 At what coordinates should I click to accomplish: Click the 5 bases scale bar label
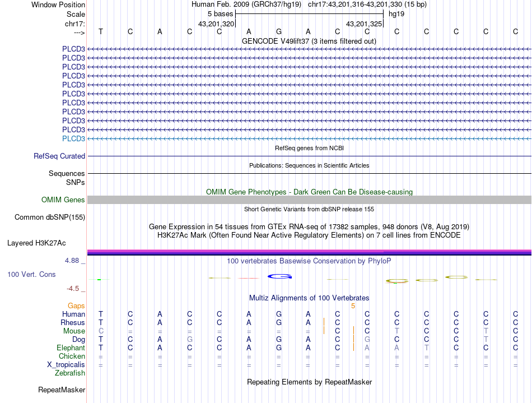pos(220,14)
